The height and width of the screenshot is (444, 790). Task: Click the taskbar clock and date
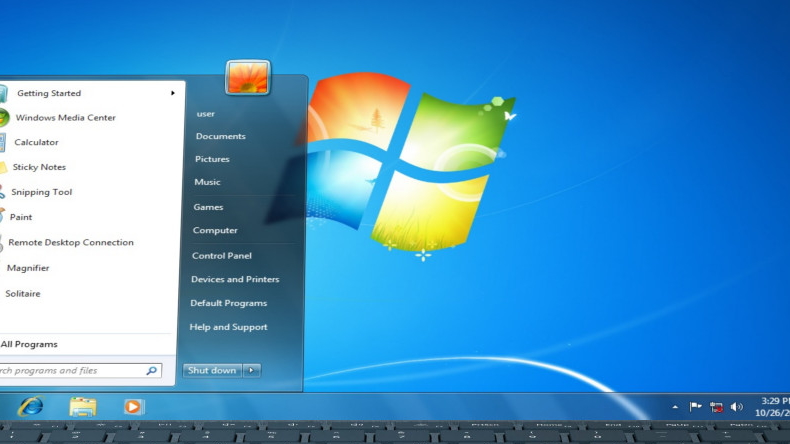pyautogui.click(x=770, y=406)
